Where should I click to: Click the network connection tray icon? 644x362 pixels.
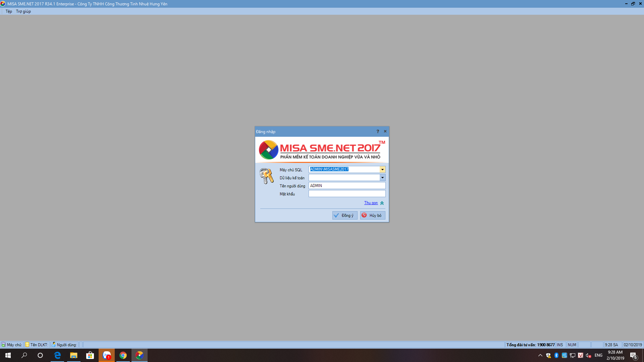(x=573, y=355)
